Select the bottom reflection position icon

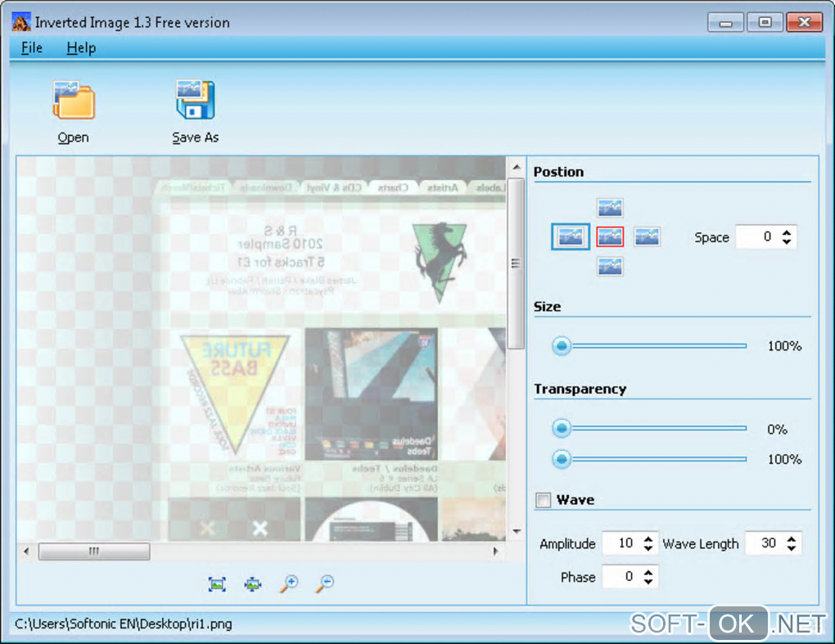[x=610, y=266]
